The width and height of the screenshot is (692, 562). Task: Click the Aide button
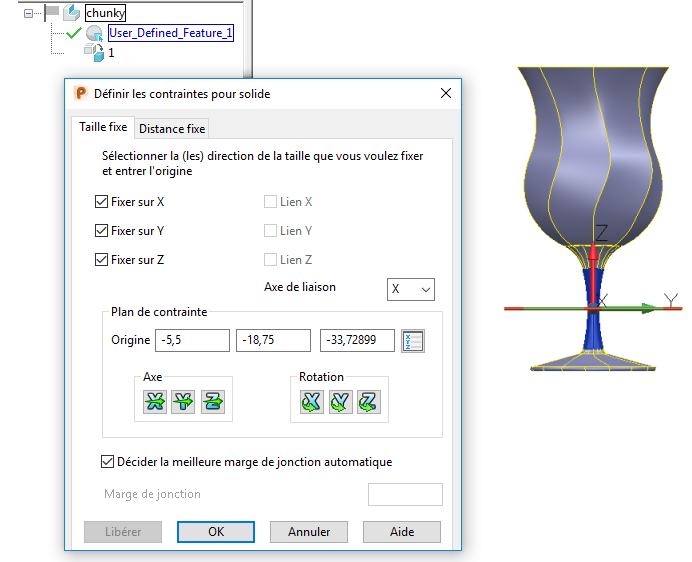point(402,532)
